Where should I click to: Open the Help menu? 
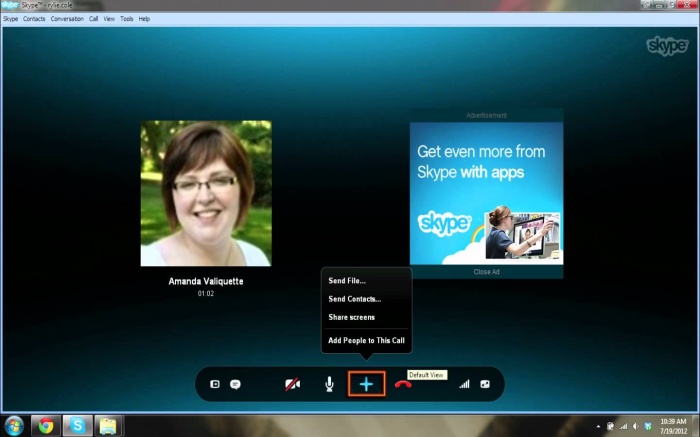144,19
